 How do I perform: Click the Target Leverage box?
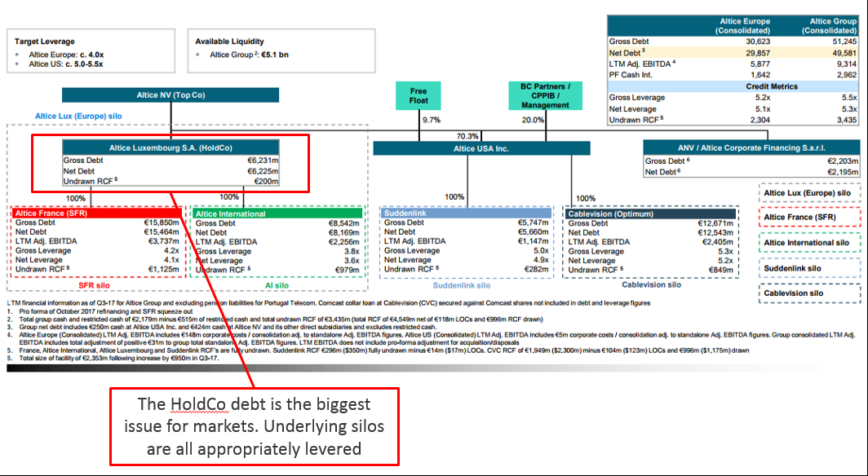[x=91, y=51]
